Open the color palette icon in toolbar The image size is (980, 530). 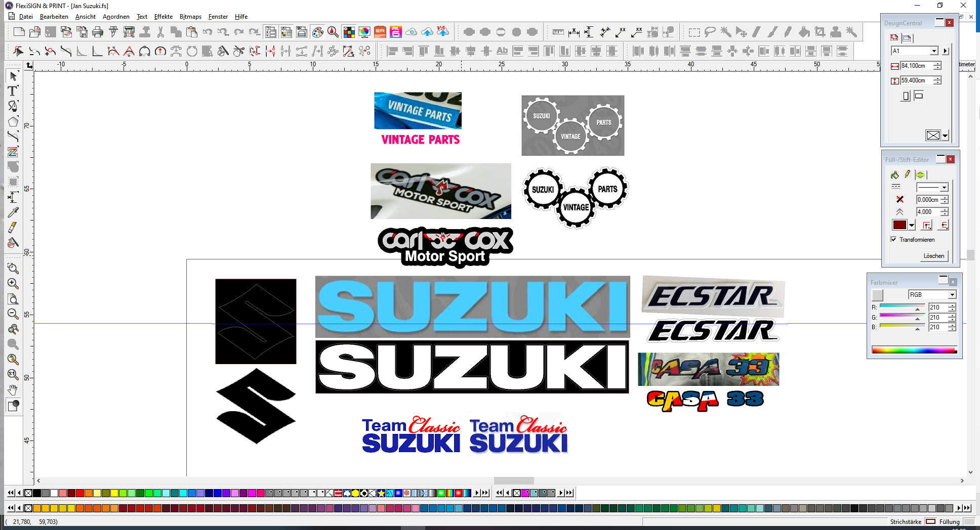[317, 32]
